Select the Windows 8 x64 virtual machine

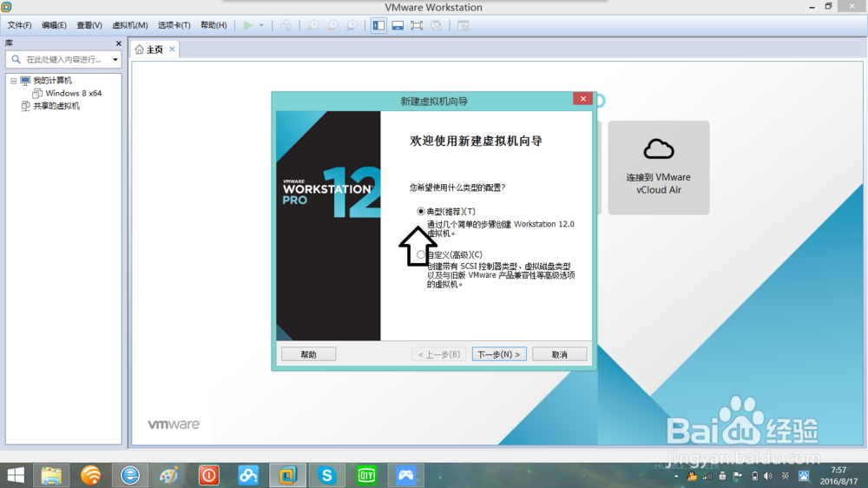(73, 93)
